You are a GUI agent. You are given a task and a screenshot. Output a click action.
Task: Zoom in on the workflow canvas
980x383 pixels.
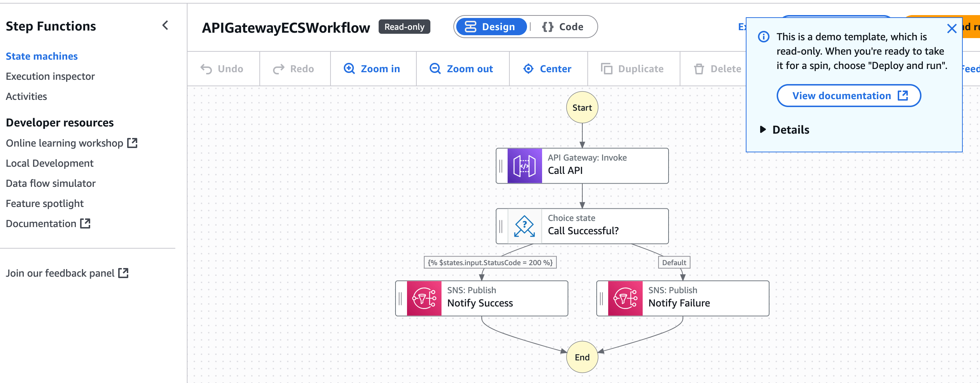(x=372, y=69)
